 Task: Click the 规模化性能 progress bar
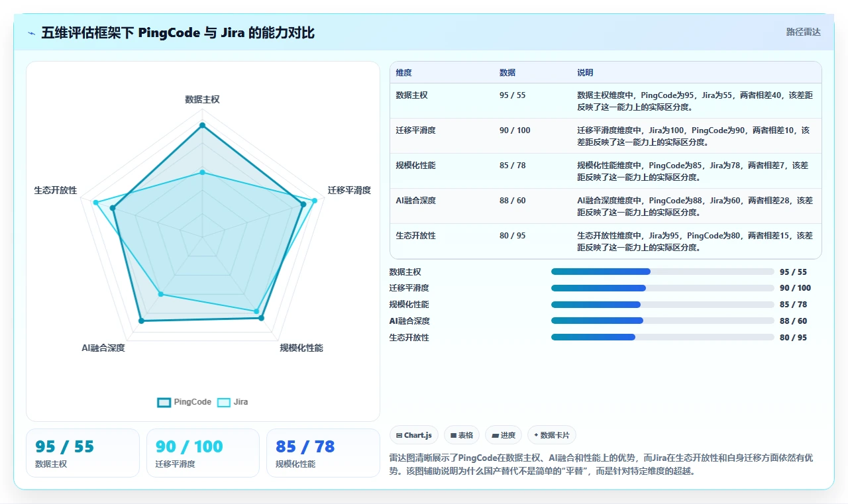pos(662,305)
